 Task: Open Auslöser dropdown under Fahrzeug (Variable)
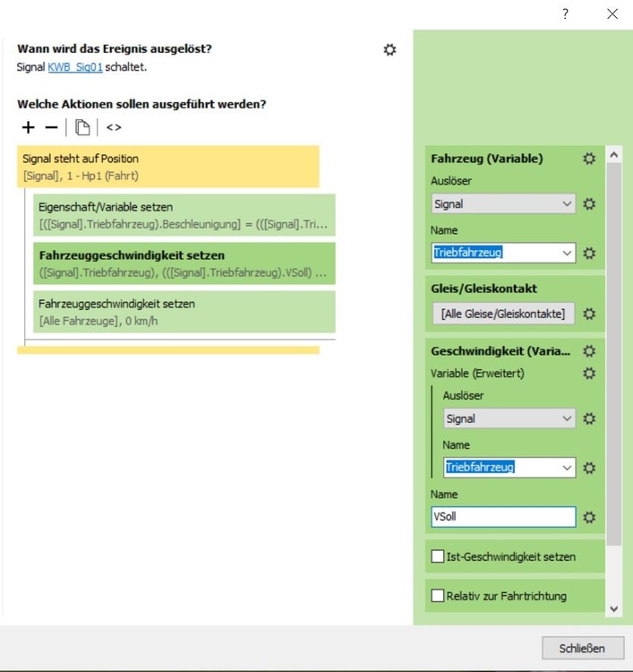[503, 204]
